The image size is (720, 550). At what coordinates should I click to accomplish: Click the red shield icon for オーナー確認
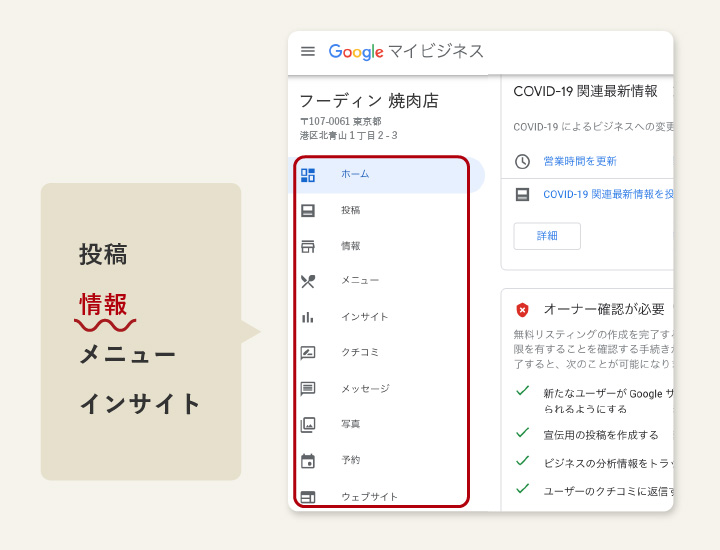click(522, 310)
